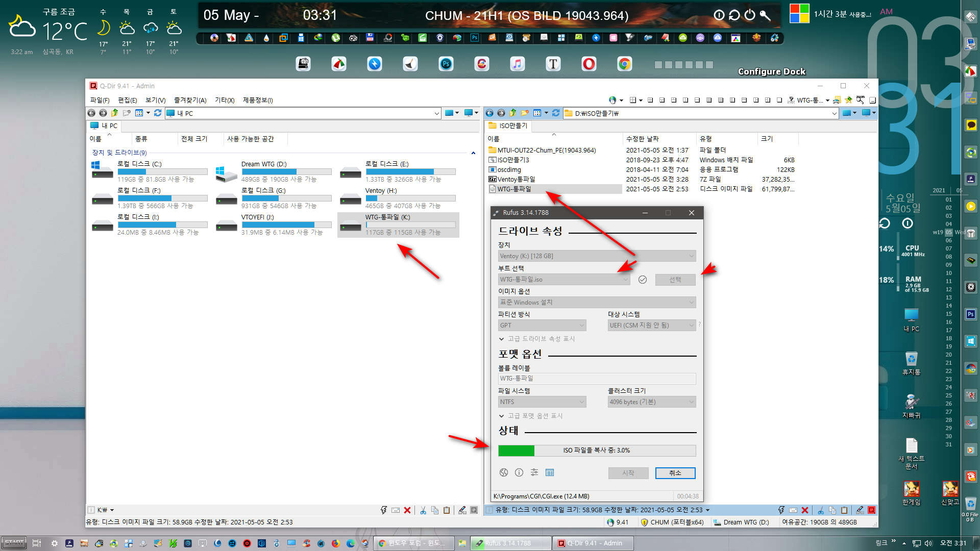Open target system UEFI dropdown
The width and height of the screenshot is (980, 551).
click(x=652, y=325)
